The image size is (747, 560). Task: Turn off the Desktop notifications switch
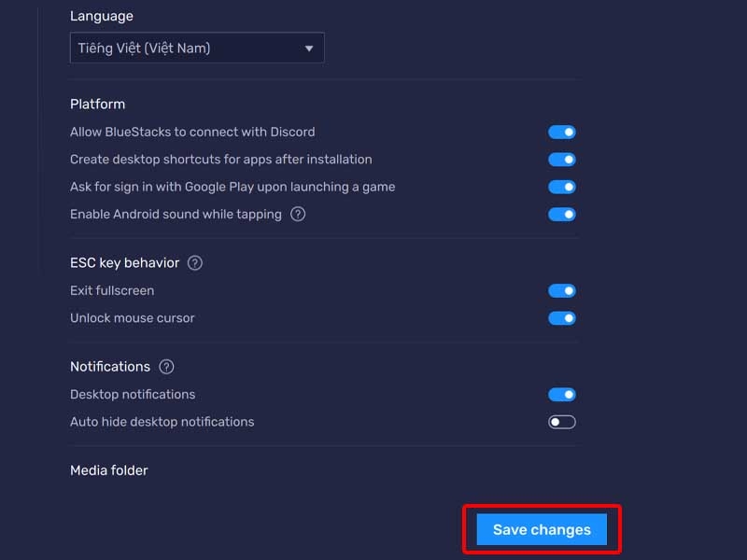[562, 395]
